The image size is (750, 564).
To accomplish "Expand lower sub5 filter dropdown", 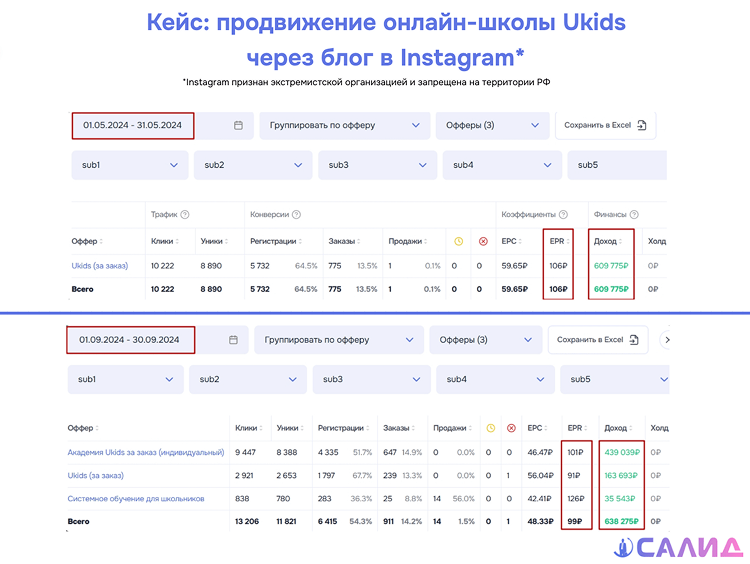I will (615, 379).
